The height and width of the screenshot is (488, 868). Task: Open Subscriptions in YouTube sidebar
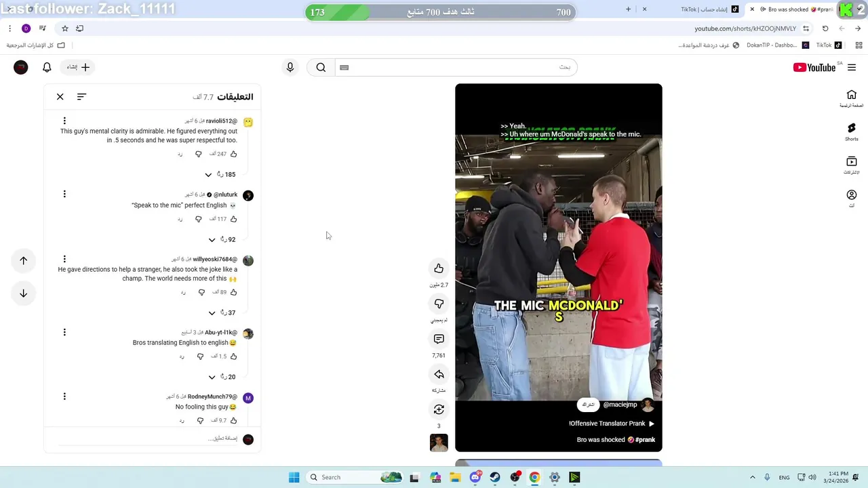tap(852, 165)
